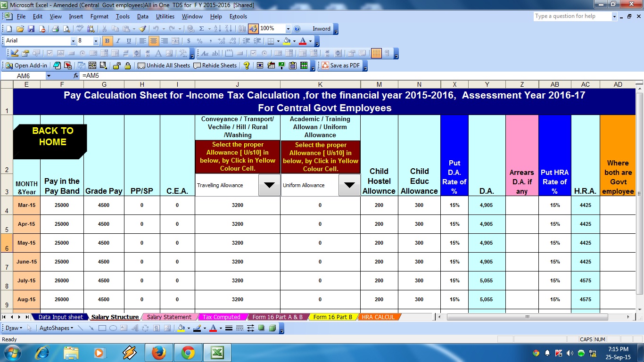Toggle Center alignment button
The width and height of the screenshot is (644, 362).
pyautogui.click(x=153, y=41)
